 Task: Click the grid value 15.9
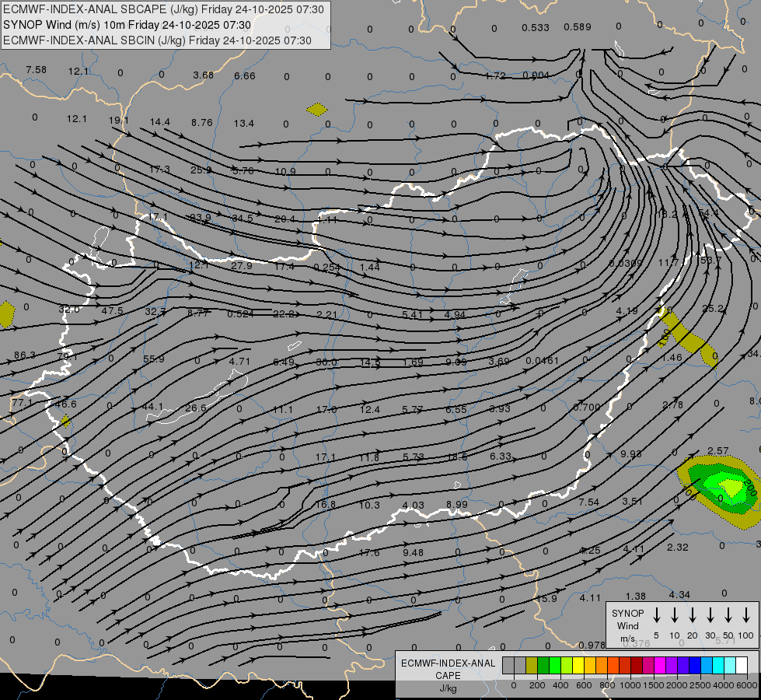(x=547, y=598)
